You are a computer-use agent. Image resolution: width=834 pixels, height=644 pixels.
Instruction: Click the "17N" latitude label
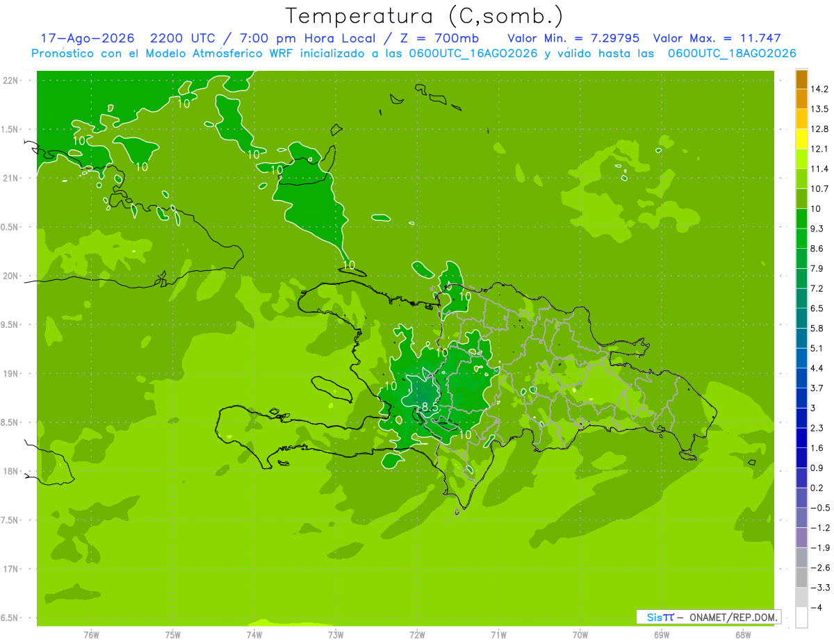point(11,569)
